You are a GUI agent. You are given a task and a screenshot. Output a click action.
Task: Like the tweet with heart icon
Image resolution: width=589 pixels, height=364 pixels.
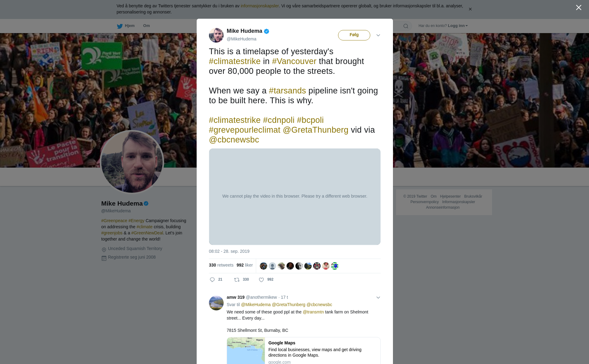tap(261, 280)
